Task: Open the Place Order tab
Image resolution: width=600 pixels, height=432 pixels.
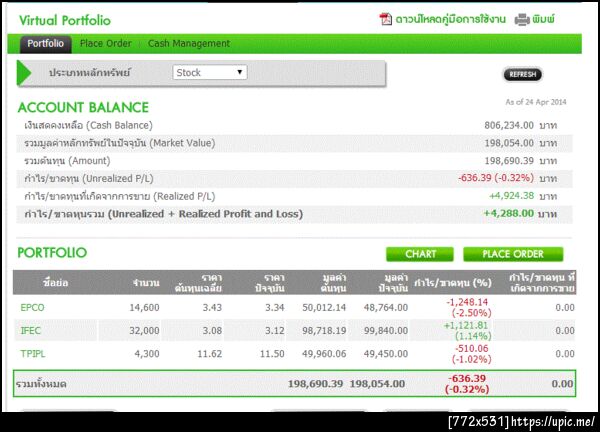Action: [106, 43]
